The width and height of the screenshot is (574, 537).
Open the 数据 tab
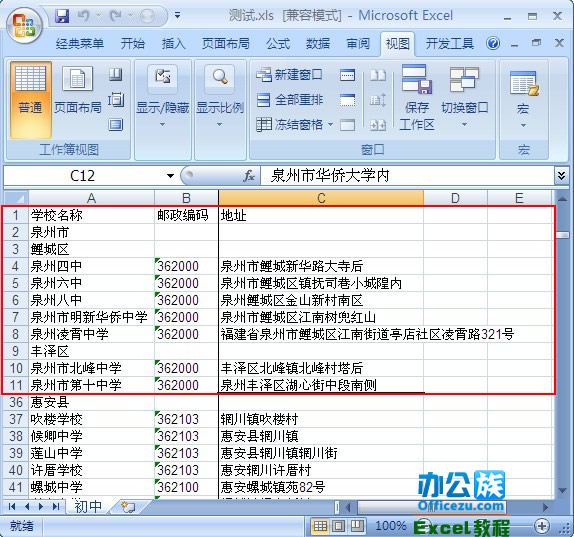317,44
